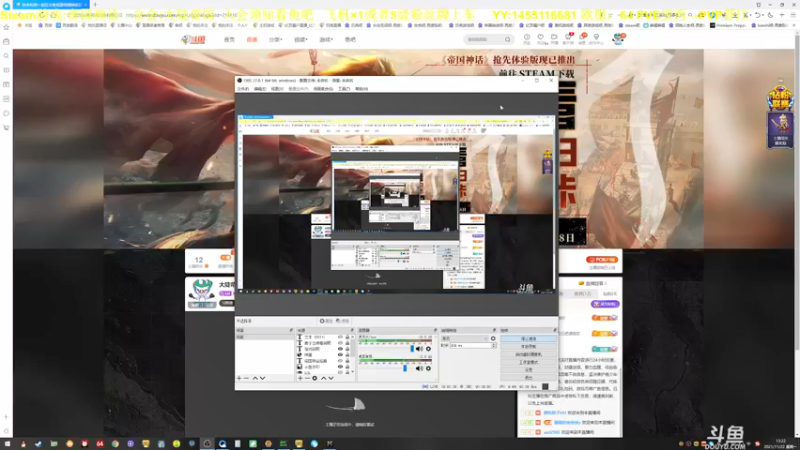Adjust transition duration stepper arrows
This screenshot has width=800, height=450.
click(493, 345)
